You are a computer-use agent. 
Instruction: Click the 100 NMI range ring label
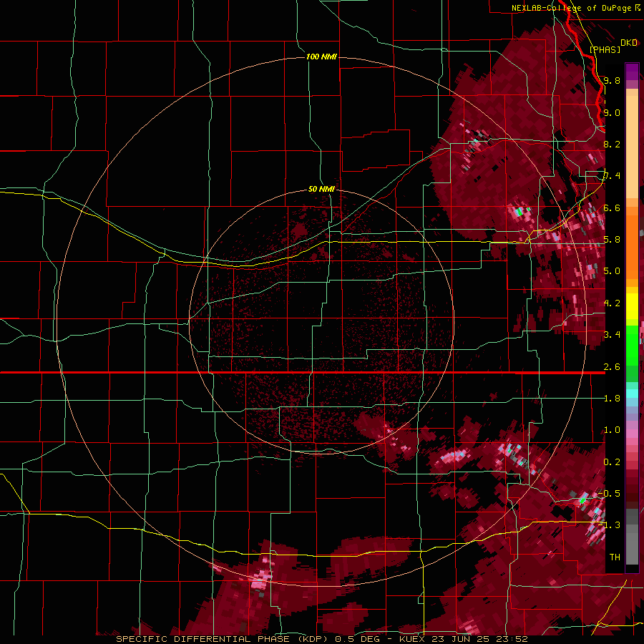tap(321, 57)
